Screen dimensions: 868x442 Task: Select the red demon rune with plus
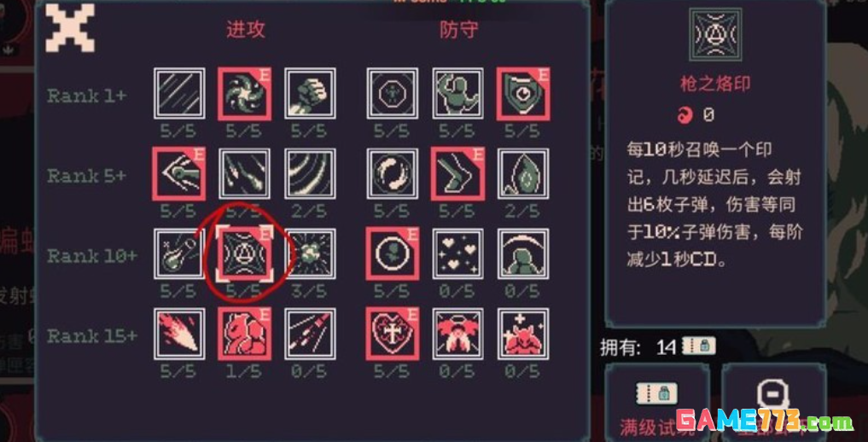pyautogui.click(x=523, y=334)
